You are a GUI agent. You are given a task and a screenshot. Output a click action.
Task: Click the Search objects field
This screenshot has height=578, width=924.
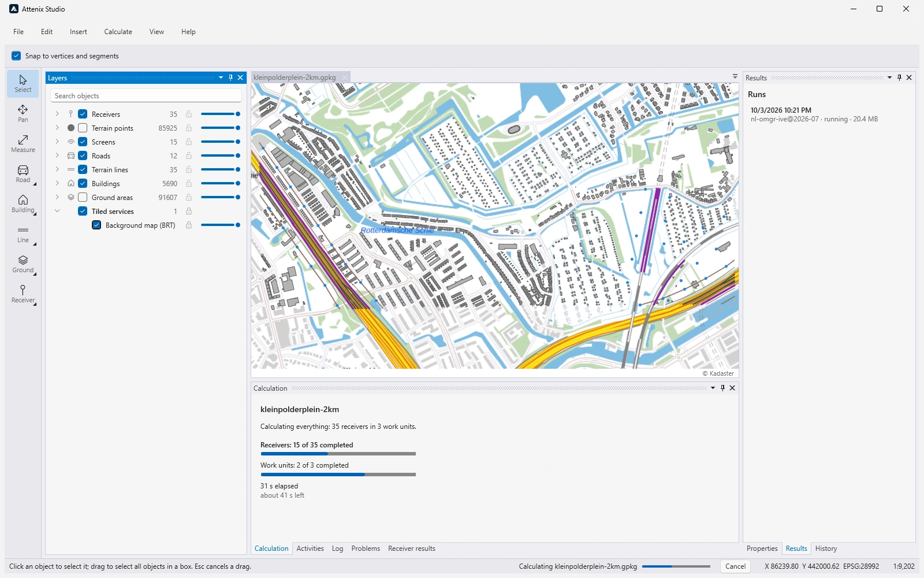point(146,96)
